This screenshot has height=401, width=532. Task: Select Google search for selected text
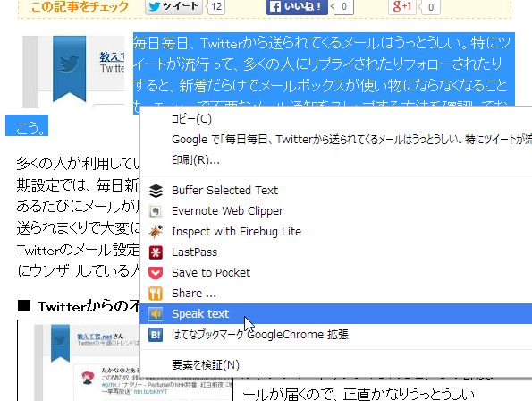click(x=336, y=140)
